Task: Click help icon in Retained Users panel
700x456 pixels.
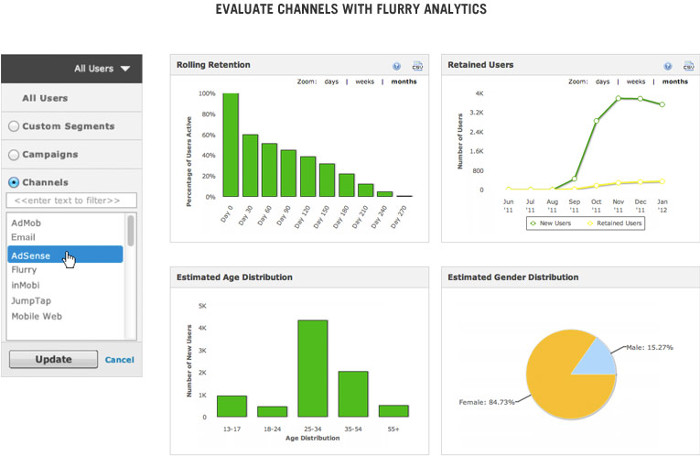Action: [x=667, y=66]
